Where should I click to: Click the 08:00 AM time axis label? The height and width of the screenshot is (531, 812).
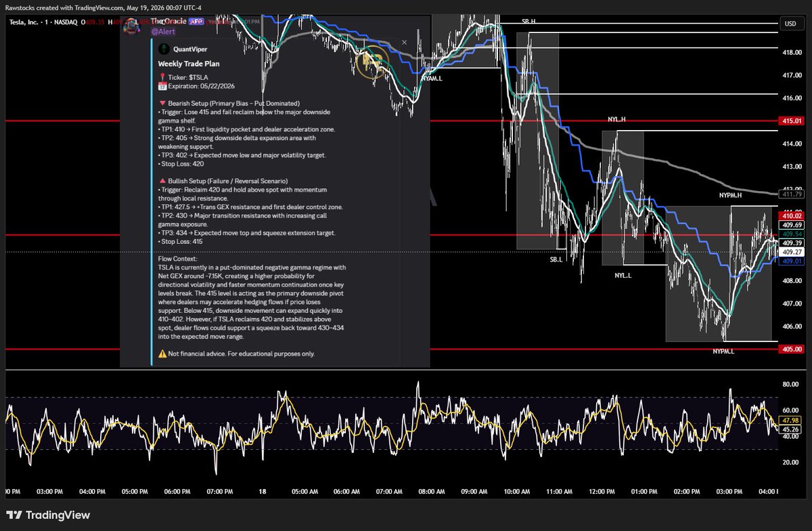coord(432,490)
